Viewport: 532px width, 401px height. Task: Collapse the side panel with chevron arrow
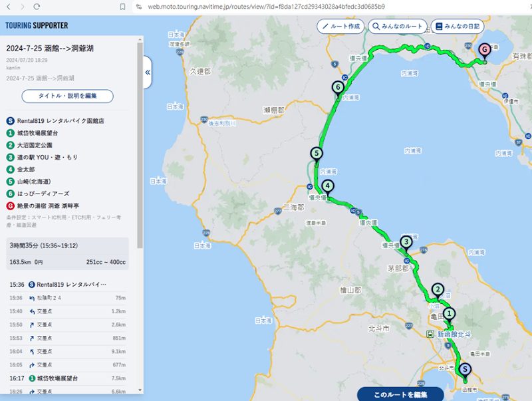(x=148, y=72)
